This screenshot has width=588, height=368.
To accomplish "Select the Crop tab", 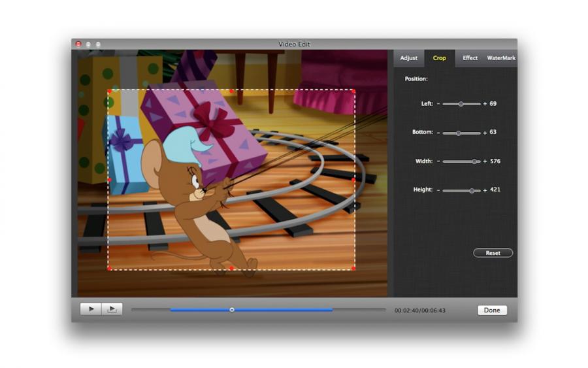I will (x=439, y=58).
